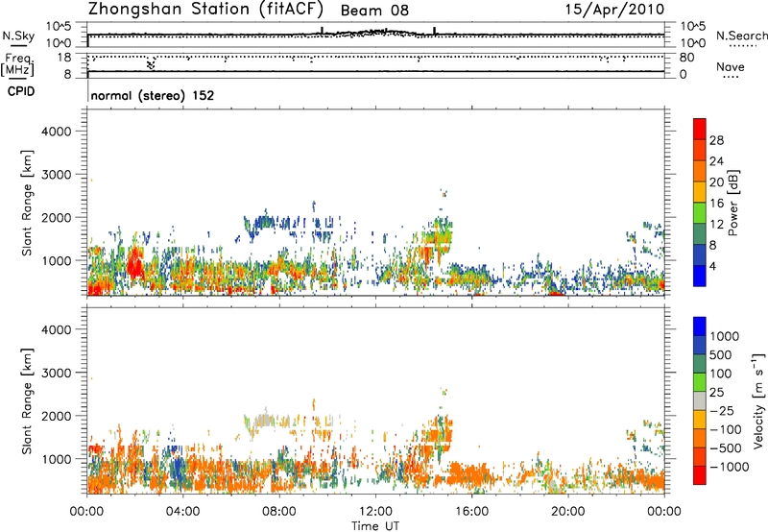Click the 'Velocity [m s-1]' colorbar label
The height and width of the screenshot is (532, 768).
(x=758, y=400)
